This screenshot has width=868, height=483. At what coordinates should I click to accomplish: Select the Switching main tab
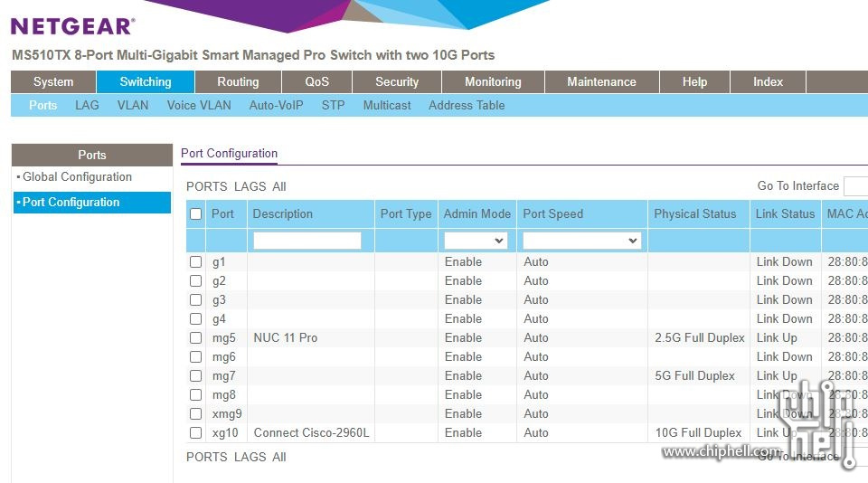(146, 81)
